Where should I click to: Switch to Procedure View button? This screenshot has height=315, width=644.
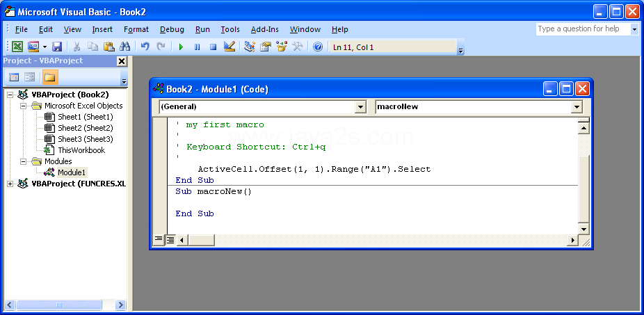pos(159,239)
